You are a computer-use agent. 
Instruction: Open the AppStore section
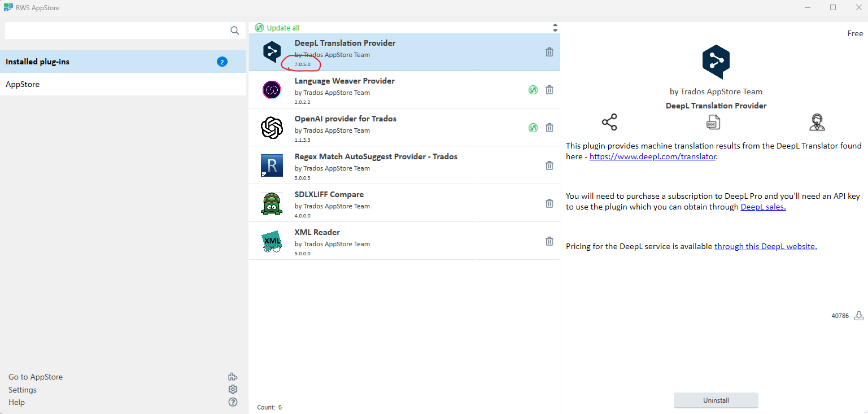tap(123, 84)
